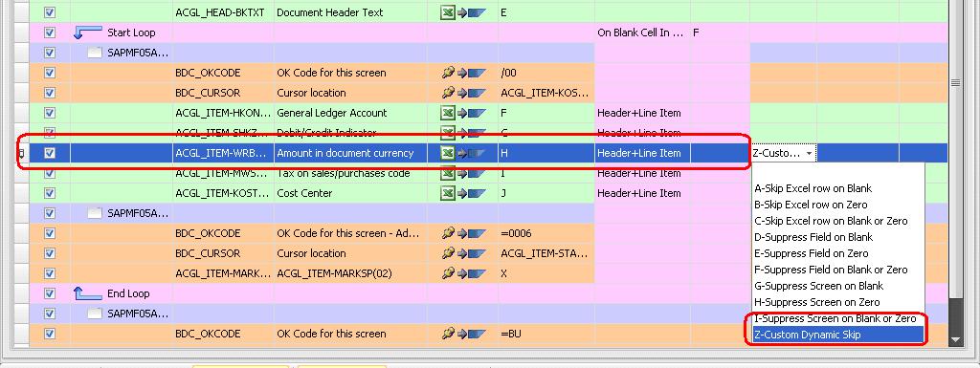
Task: Click pin icon in the =BU row
Action: [x=447, y=334]
